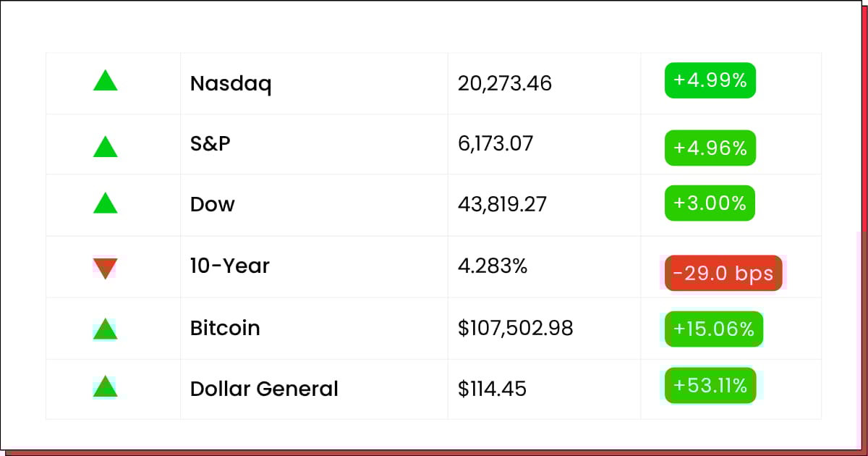Open the Dow row label
The image size is (868, 456).
point(213,204)
